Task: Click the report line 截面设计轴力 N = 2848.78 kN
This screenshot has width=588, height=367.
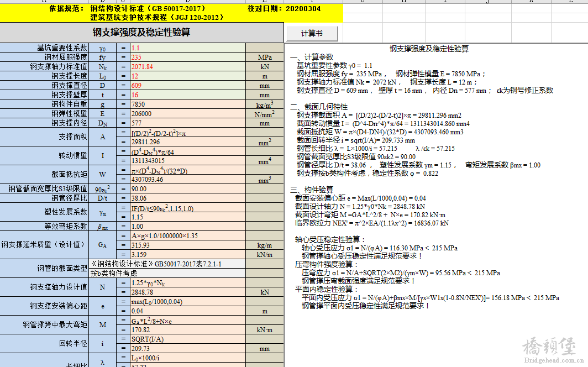Action: (360, 207)
